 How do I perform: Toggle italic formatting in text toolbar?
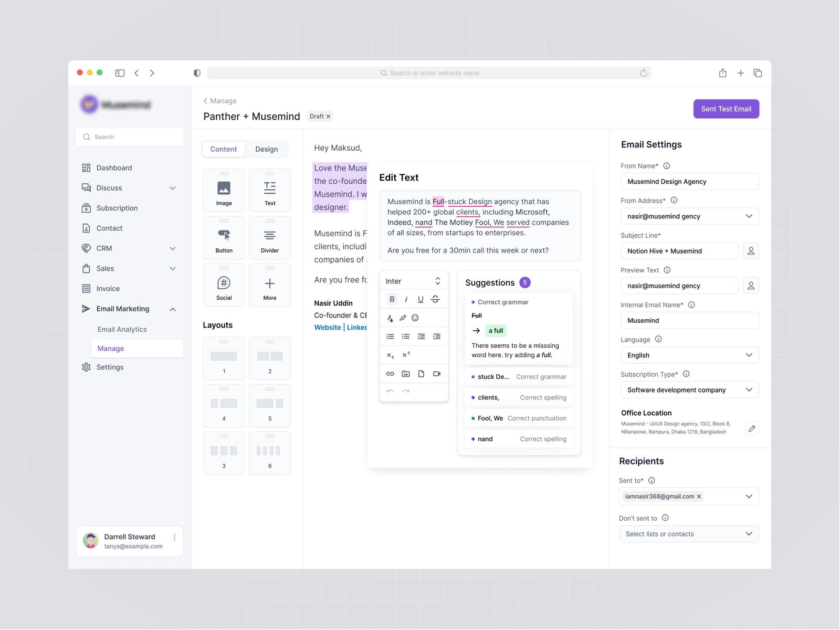pos(406,299)
